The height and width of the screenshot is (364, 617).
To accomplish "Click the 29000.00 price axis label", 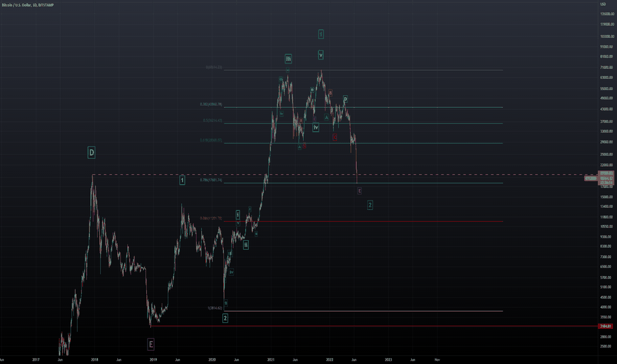I will pyautogui.click(x=606, y=142).
